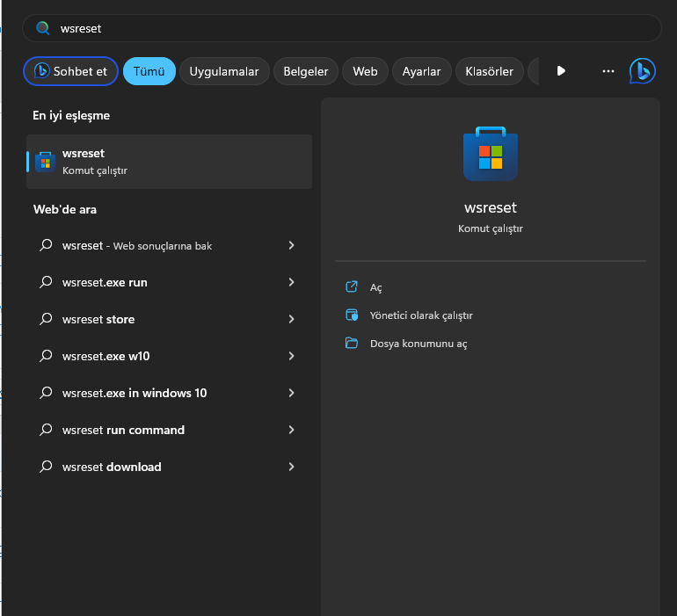Expand the chevron for 'wsreset run command'
677x616 pixels.
(291, 430)
